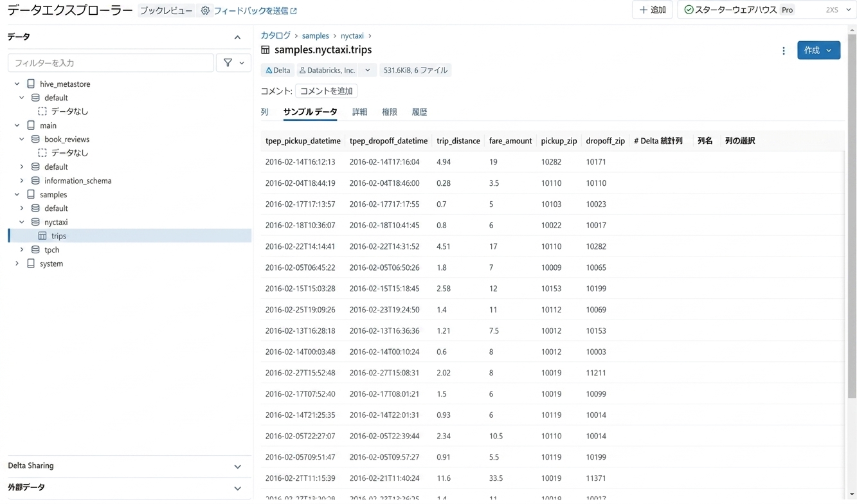Expand the system catalog node
Screen dimensions: 857x504
17,264
